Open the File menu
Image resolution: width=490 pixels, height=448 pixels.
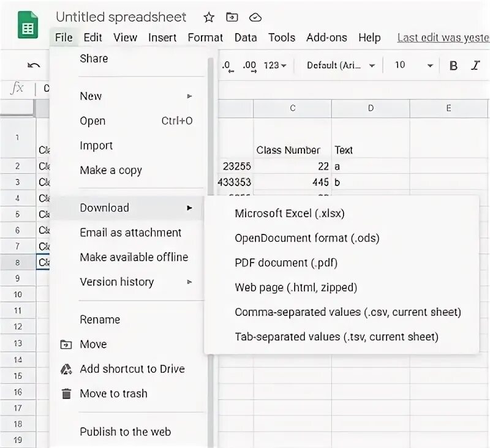[x=64, y=37]
